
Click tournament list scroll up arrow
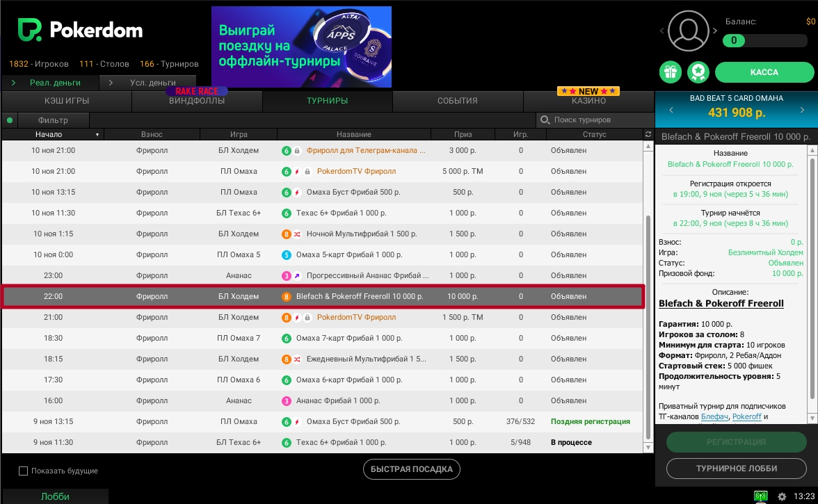coord(648,146)
